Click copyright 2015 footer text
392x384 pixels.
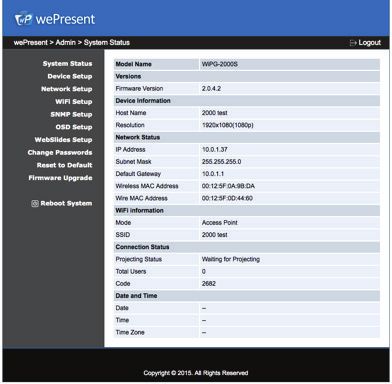pyautogui.click(x=196, y=373)
